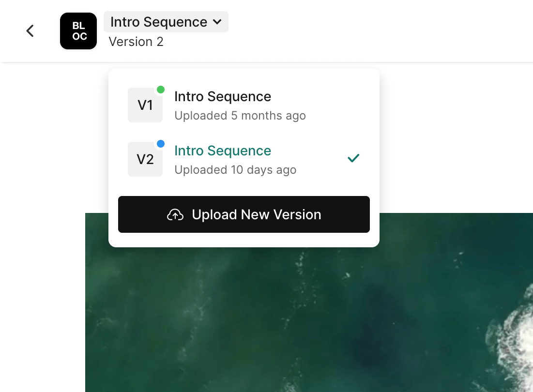Image resolution: width=533 pixels, height=392 pixels.
Task: Click the 'Uploaded 5 months ago' text
Action: click(240, 116)
